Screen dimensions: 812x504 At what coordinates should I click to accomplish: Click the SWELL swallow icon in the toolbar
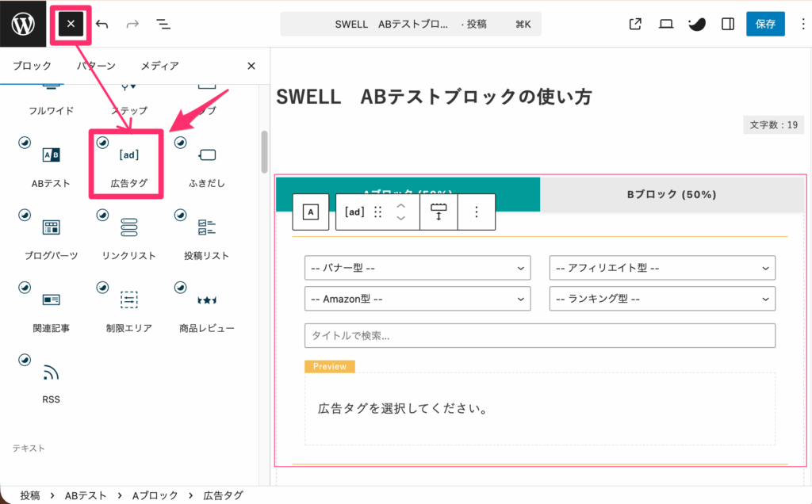[695, 24]
